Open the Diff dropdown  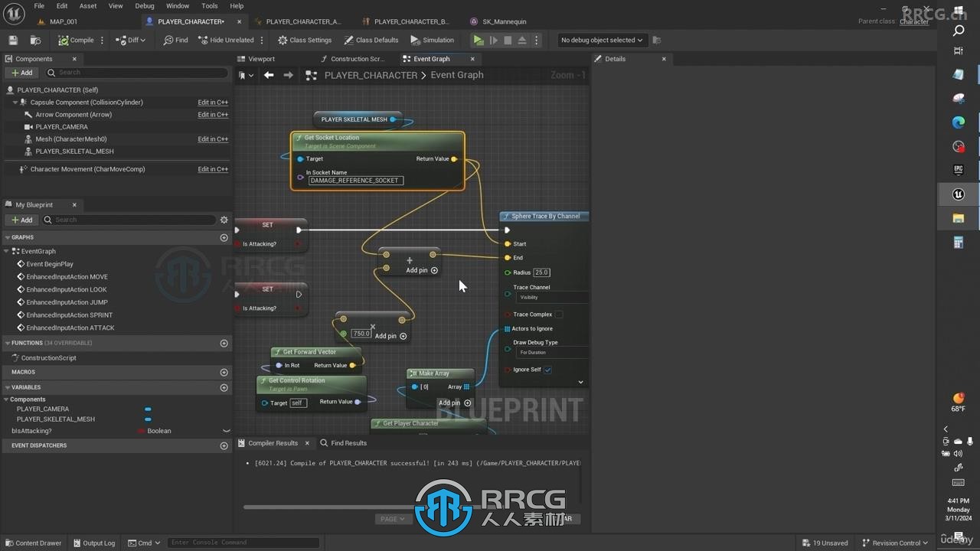click(x=130, y=40)
